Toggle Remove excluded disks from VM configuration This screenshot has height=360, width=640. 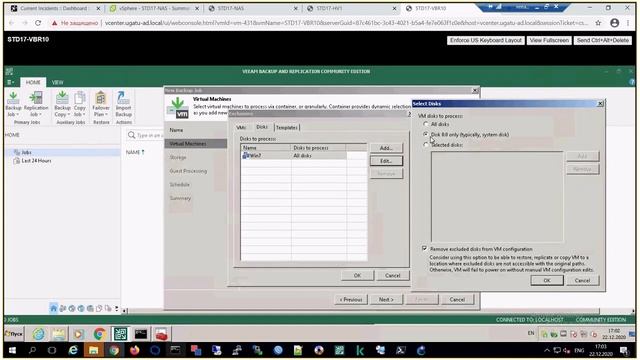[425, 249]
